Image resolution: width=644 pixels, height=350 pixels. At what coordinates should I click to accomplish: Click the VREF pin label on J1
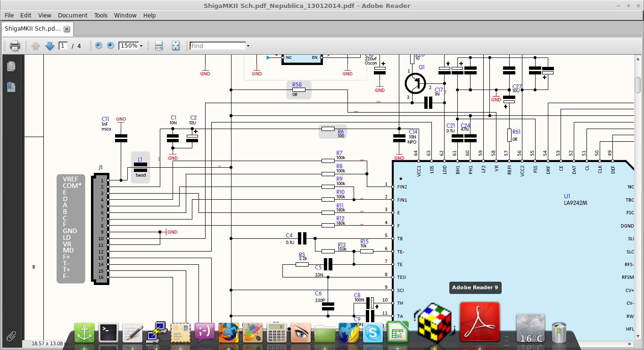click(x=70, y=179)
